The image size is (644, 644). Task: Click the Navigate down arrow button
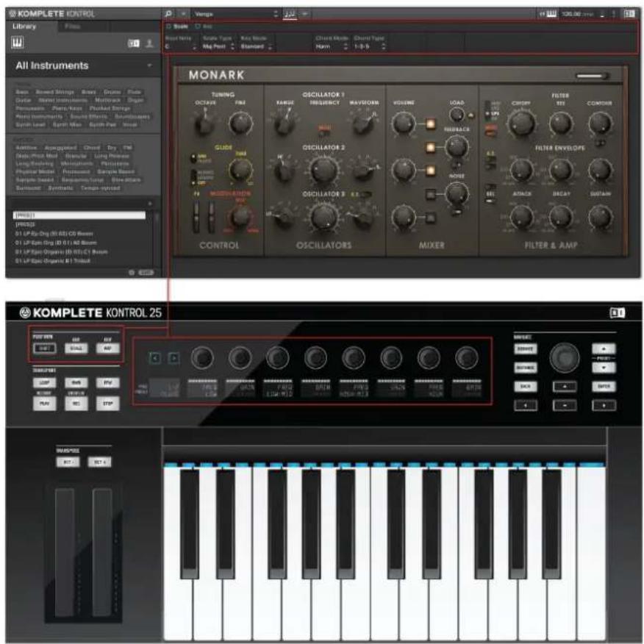(565, 405)
